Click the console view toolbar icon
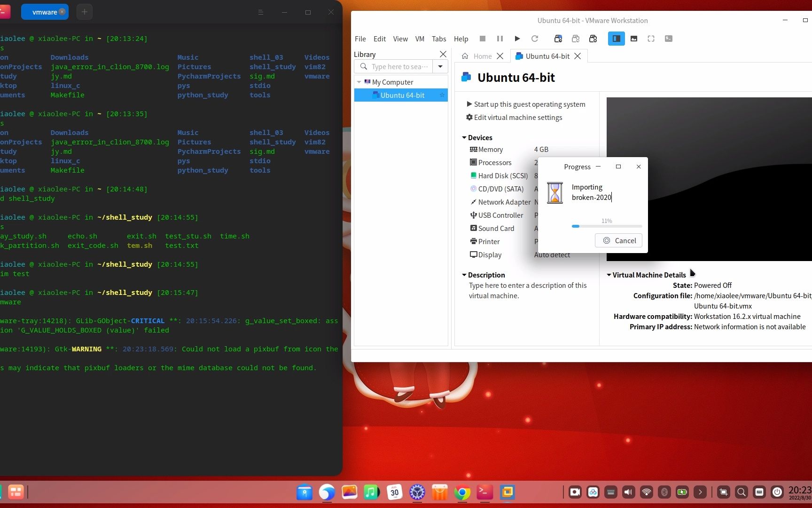 pos(669,39)
